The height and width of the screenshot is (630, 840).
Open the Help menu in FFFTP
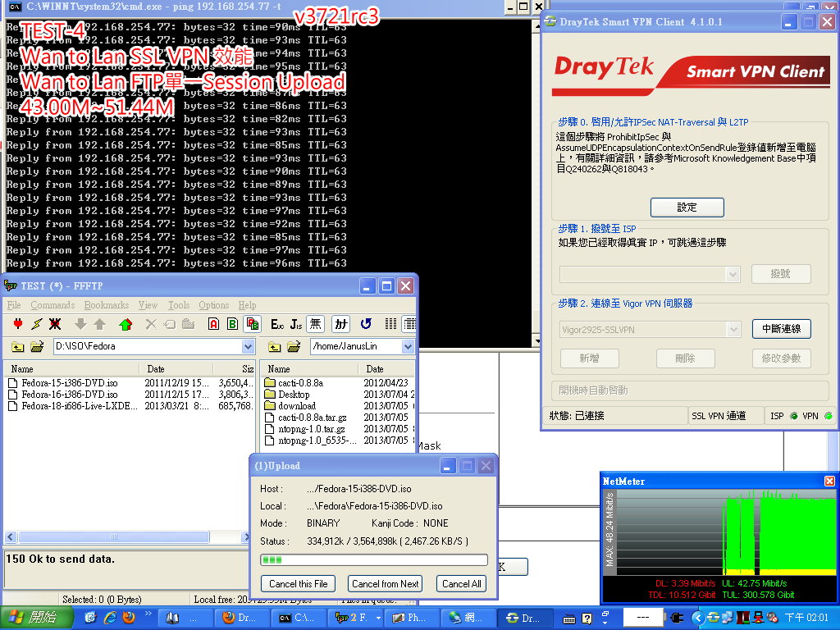pyautogui.click(x=247, y=305)
